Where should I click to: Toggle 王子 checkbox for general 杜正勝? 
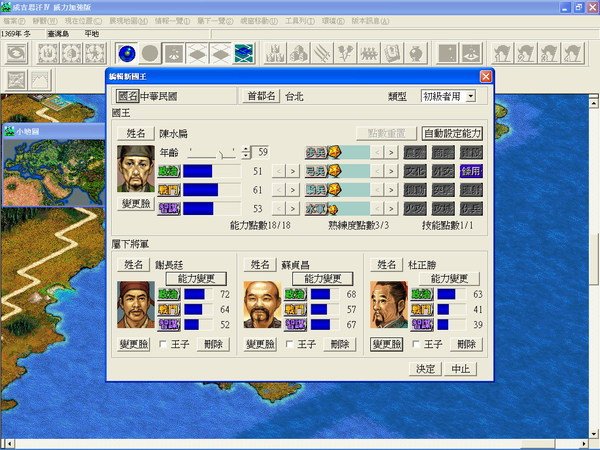(x=416, y=344)
